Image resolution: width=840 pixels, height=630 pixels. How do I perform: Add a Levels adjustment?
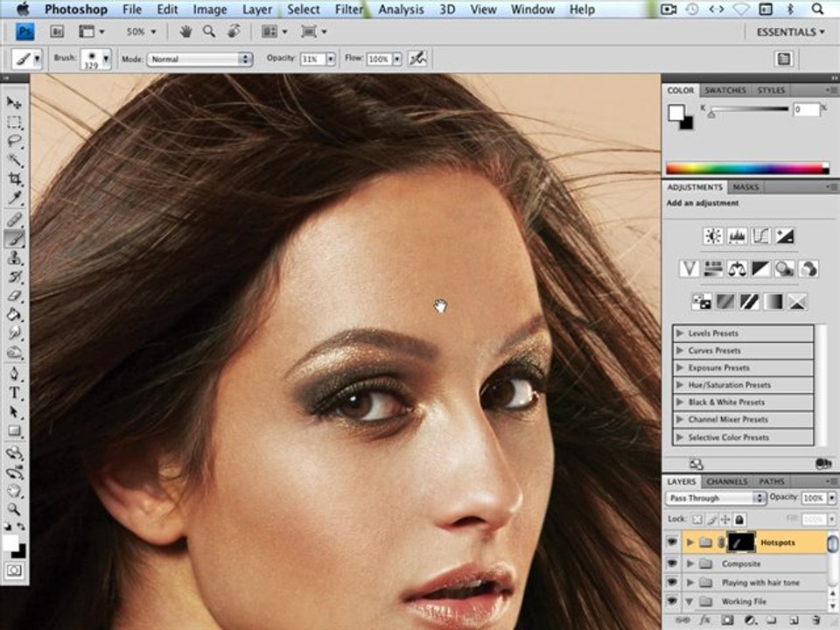point(737,236)
